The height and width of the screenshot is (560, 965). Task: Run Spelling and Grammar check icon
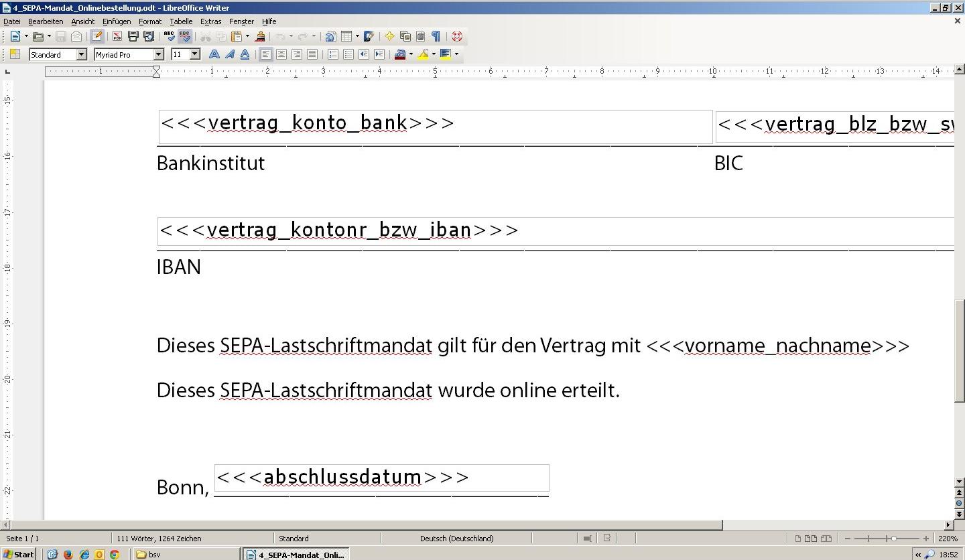pos(169,36)
